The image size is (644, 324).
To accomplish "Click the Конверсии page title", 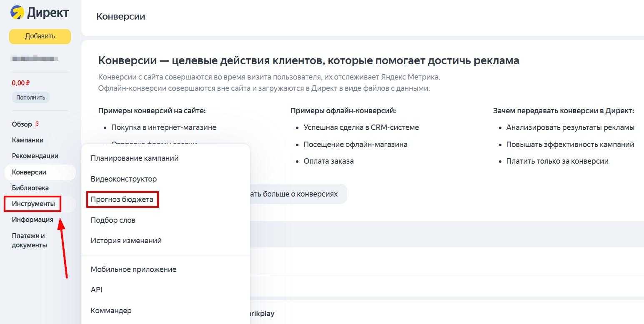I will pos(121,17).
